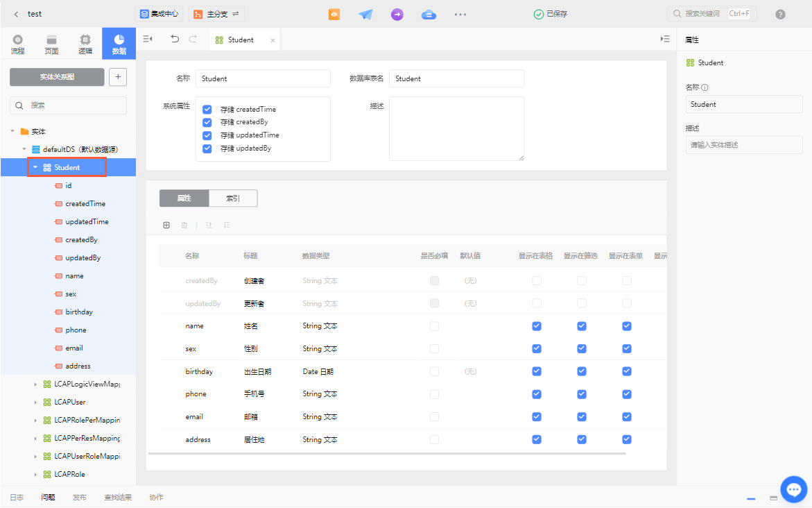Toggle 显示在表单 checkbox for address row
812x508 pixels.
tap(627, 439)
